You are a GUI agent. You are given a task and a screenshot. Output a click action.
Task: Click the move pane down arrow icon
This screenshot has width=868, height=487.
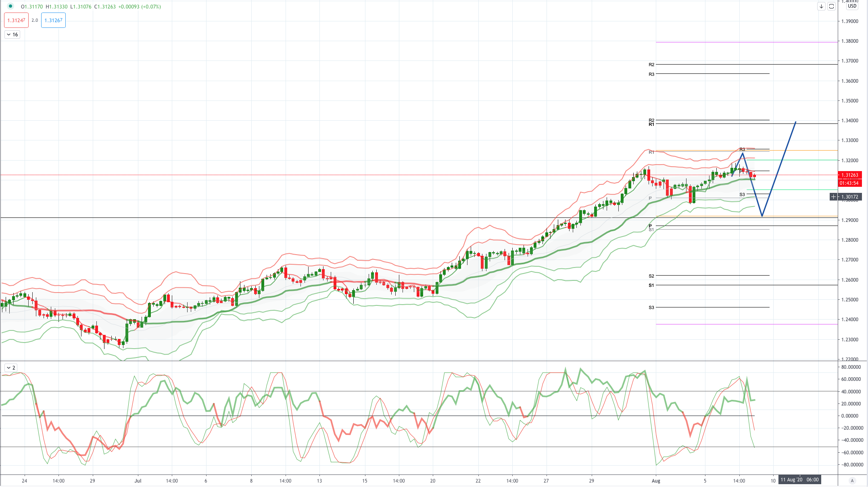point(821,6)
